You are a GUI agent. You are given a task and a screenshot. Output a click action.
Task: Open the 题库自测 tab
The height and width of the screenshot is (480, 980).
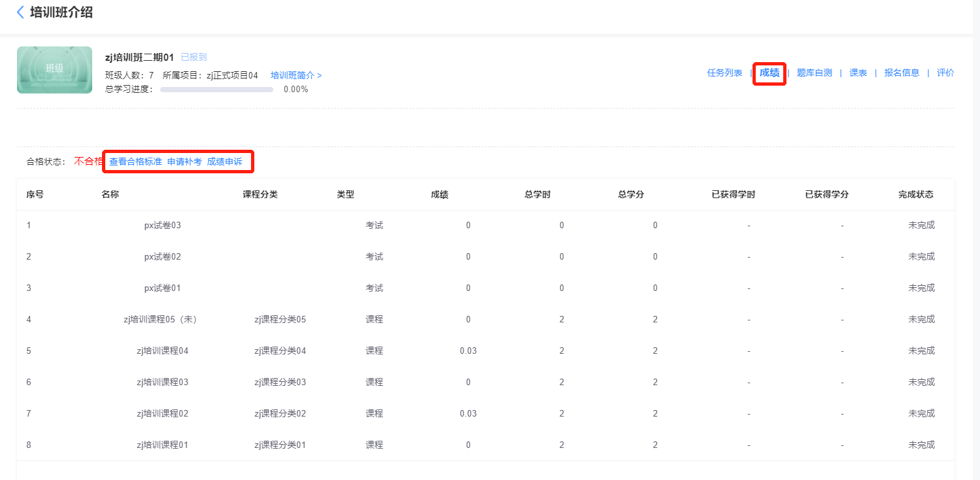click(814, 73)
